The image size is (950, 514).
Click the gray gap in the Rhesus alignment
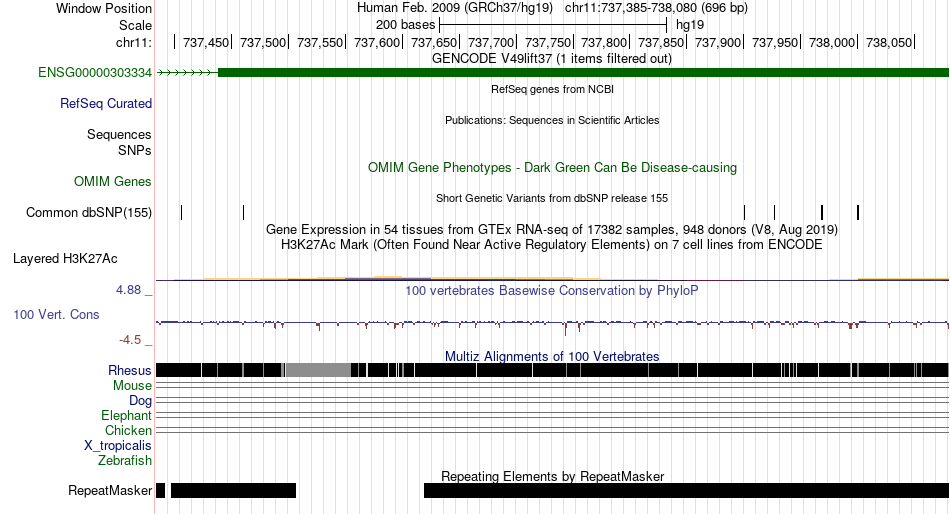(318, 370)
